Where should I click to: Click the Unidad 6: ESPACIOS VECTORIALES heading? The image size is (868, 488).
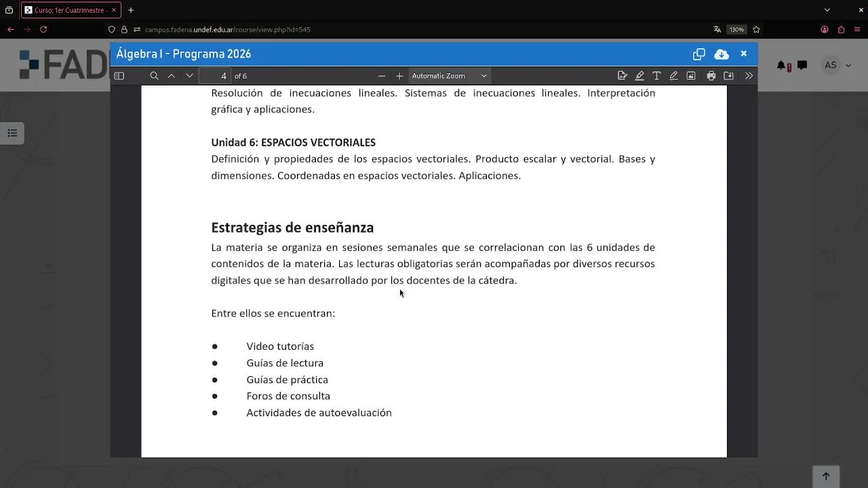coord(293,142)
